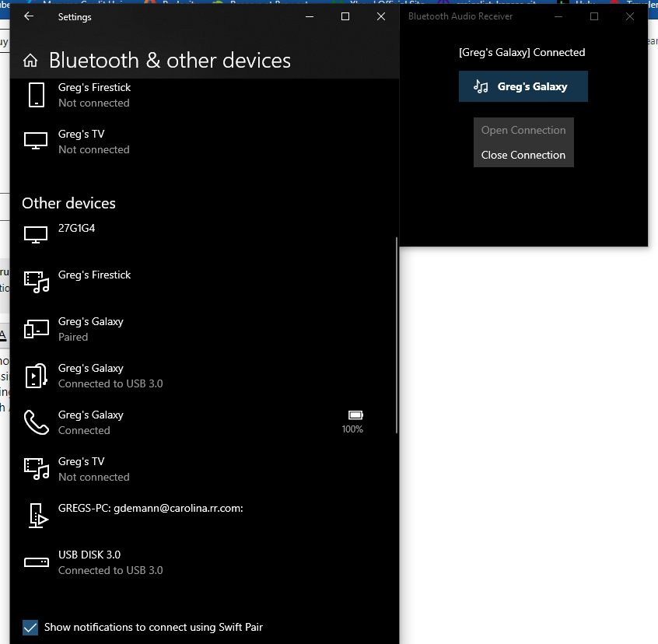Click the paired devices icon for Greg's Galaxy Paired
Screen dimensions: 658x644
(37, 329)
